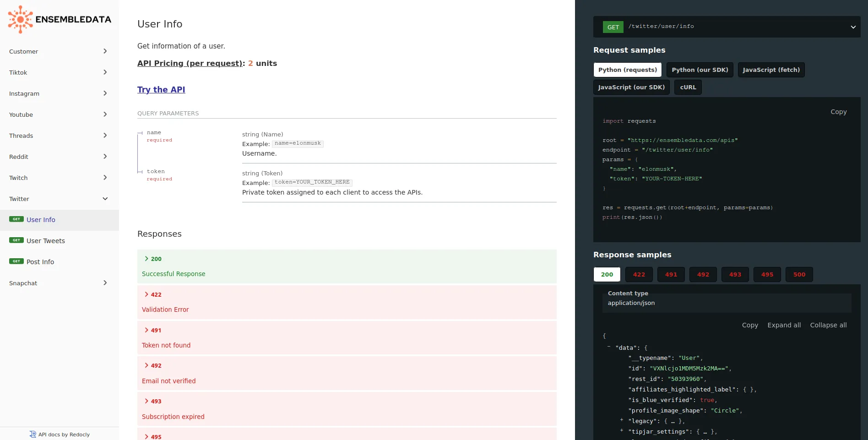This screenshot has width=868, height=440.
Task: Select the Python (our SDK) sample tab
Action: 700,70
